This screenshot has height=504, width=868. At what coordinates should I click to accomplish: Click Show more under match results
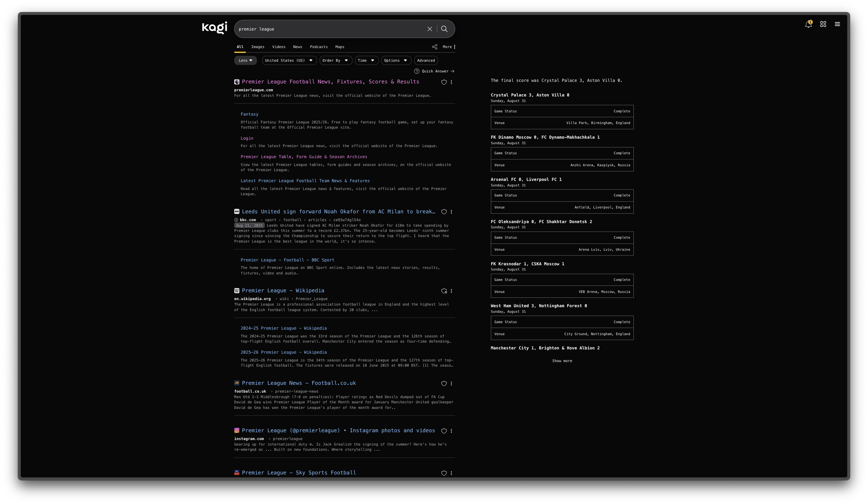pyautogui.click(x=562, y=361)
